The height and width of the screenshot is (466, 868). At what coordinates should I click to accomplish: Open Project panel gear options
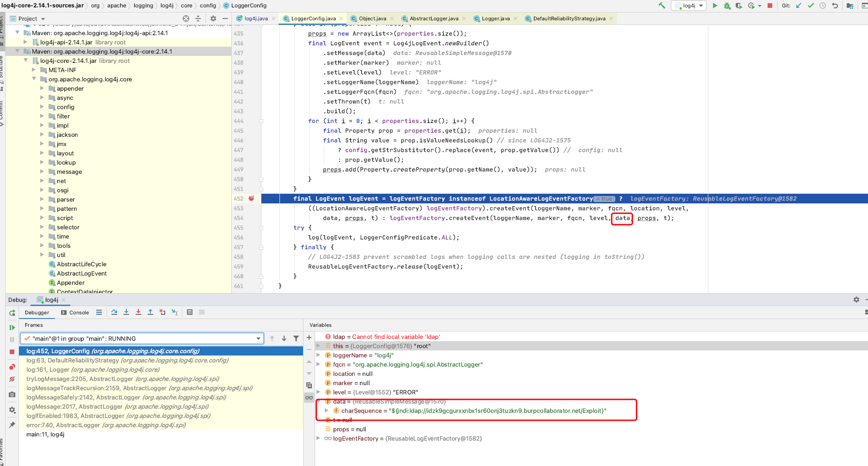[x=213, y=18]
